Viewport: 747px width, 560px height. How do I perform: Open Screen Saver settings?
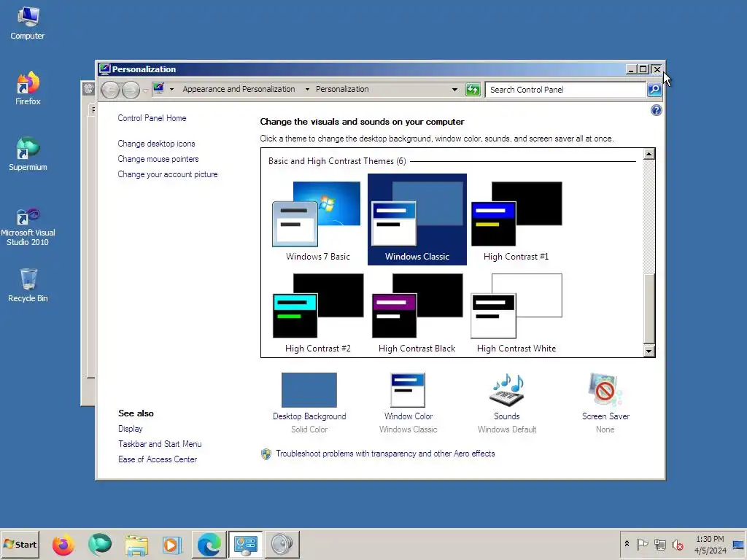605,402
